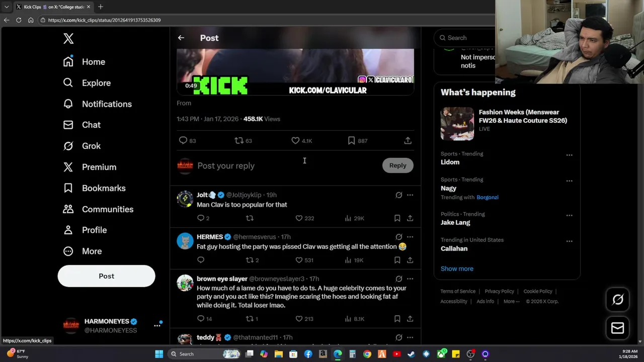Screen dimensions: 644x362
Task: Bookmark the main post with 887 bookmarks
Action: pos(358,141)
